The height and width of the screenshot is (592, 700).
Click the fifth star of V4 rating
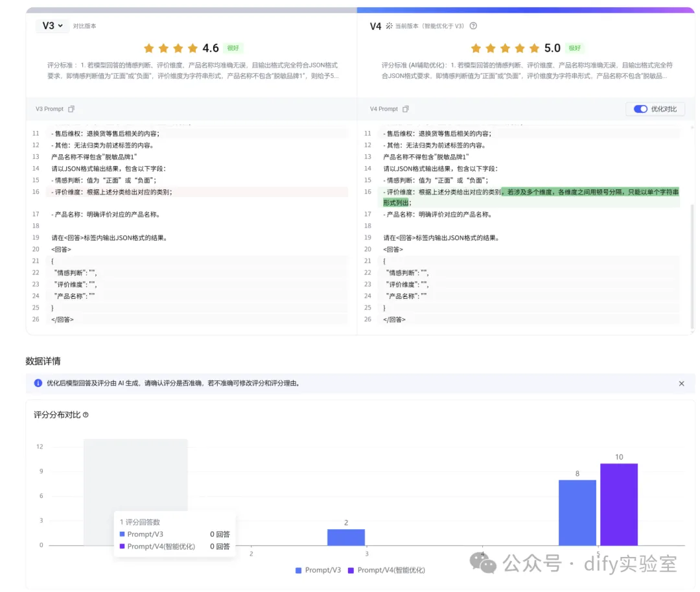point(533,48)
